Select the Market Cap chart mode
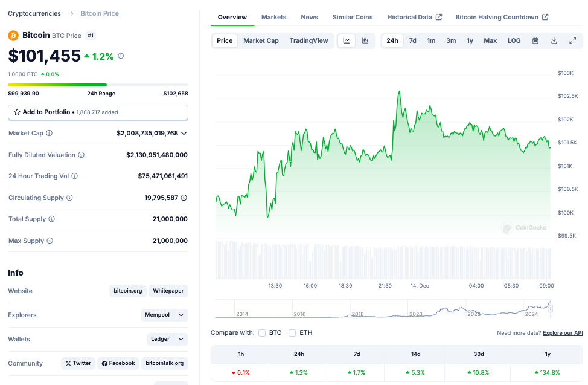 261,40
